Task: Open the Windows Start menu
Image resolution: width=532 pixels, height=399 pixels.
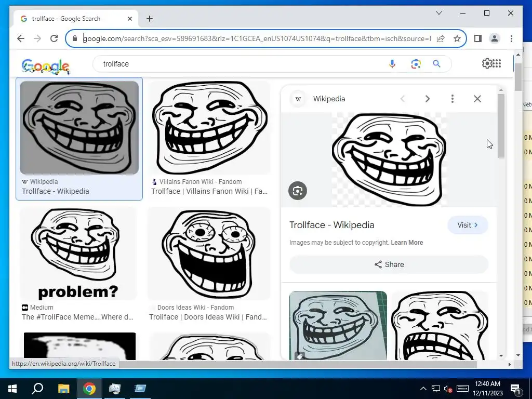Action: click(x=12, y=389)
